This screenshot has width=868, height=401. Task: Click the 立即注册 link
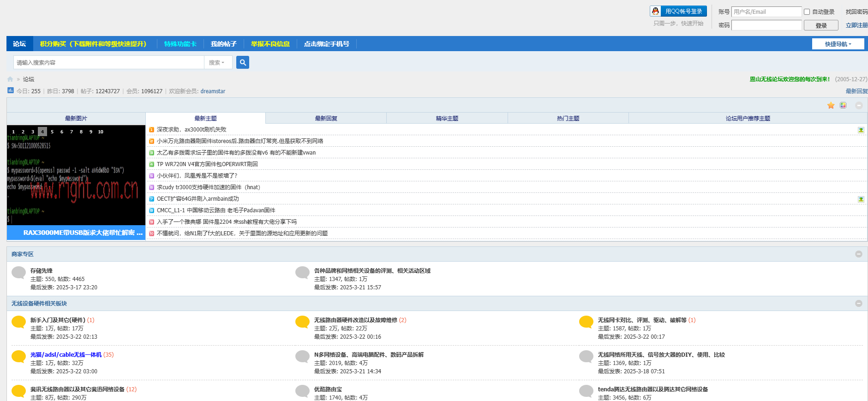click(856, 25)
